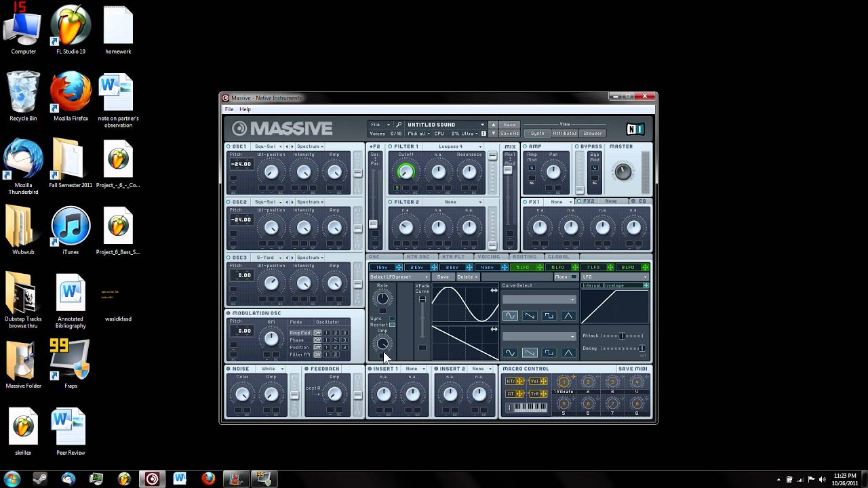Toggle Filter 1 on/off
This screenshot has height=488, width=868.
(391, 146)
